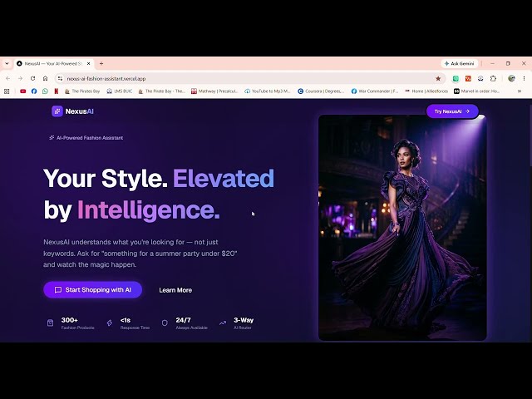The image size is (532, 399).
Task: Click the <1s Response Time stat
Action: click(x=135, y=323)
